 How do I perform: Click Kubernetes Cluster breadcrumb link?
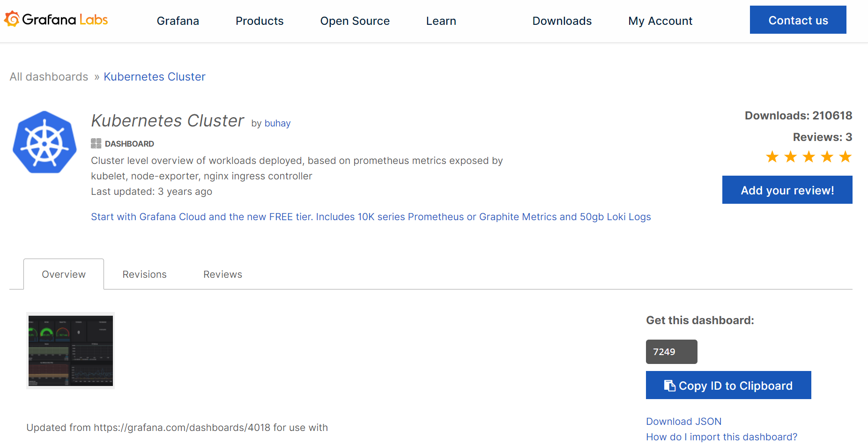(x=155, y=77)
